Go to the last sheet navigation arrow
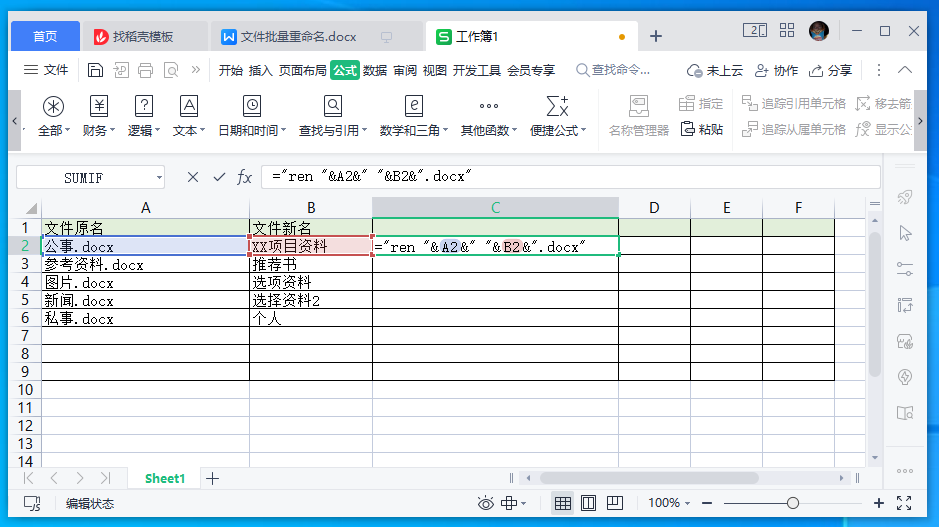Screen dimensions: 939x527 [x=105, y=478]
